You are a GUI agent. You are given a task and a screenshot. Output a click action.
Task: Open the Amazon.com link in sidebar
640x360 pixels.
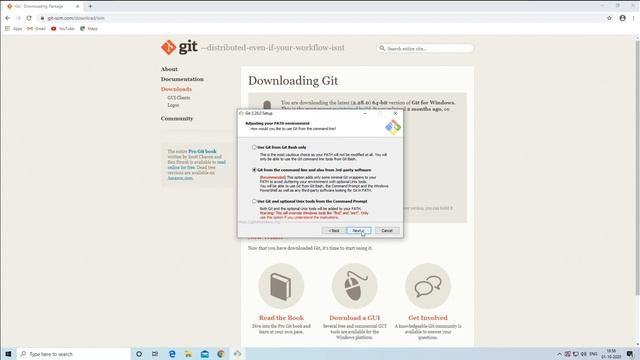pyautogui.click(x=180, y=178)
